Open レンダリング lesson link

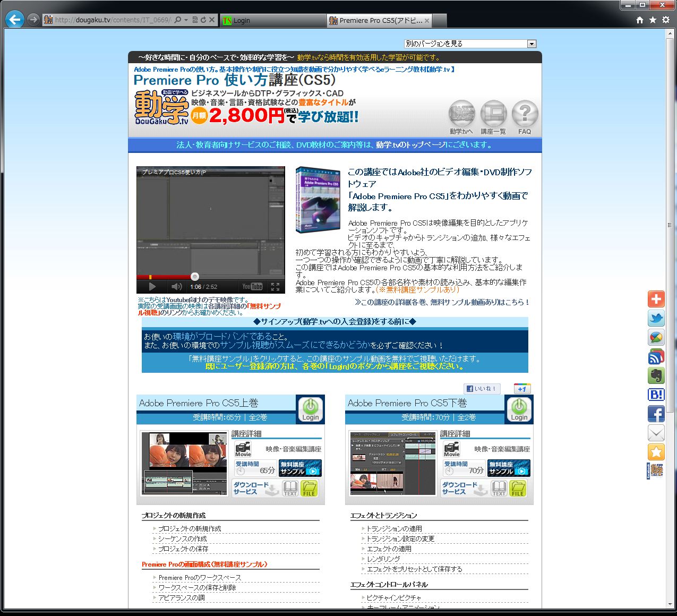[x=383, y=559]
